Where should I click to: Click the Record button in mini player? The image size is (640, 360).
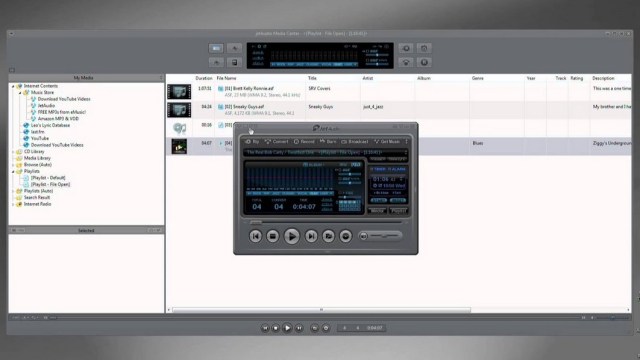pos(304,142)
